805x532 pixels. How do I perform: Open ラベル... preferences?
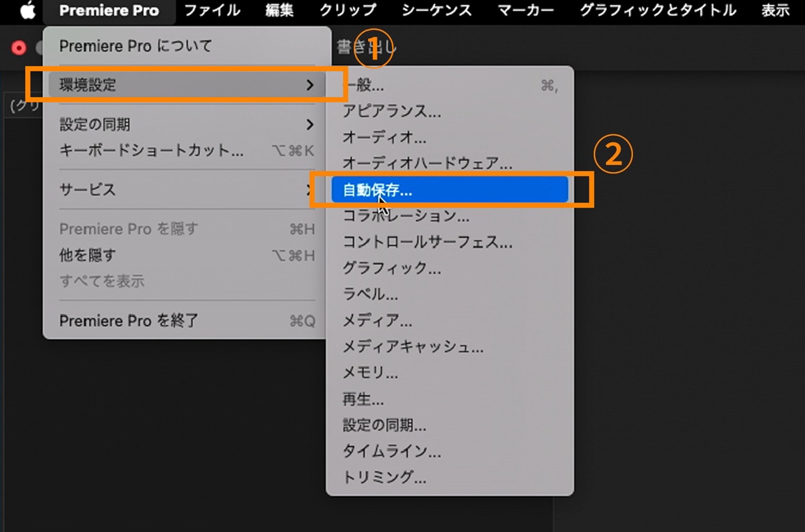coord(450,295)
